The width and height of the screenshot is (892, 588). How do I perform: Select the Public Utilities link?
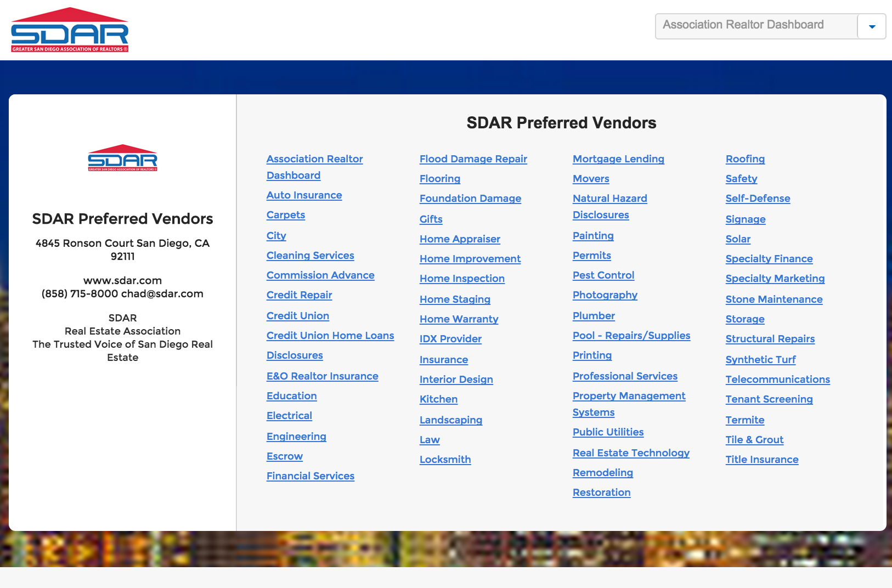coord(608,432)
